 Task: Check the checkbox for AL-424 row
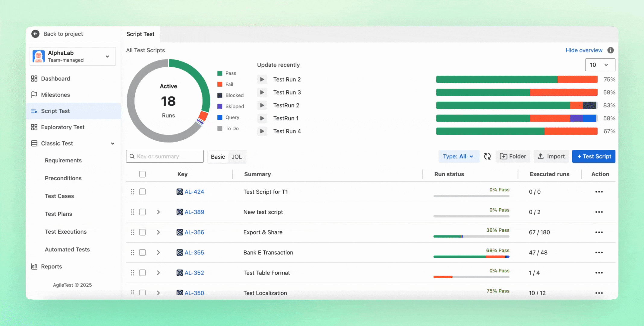[142, 192]
